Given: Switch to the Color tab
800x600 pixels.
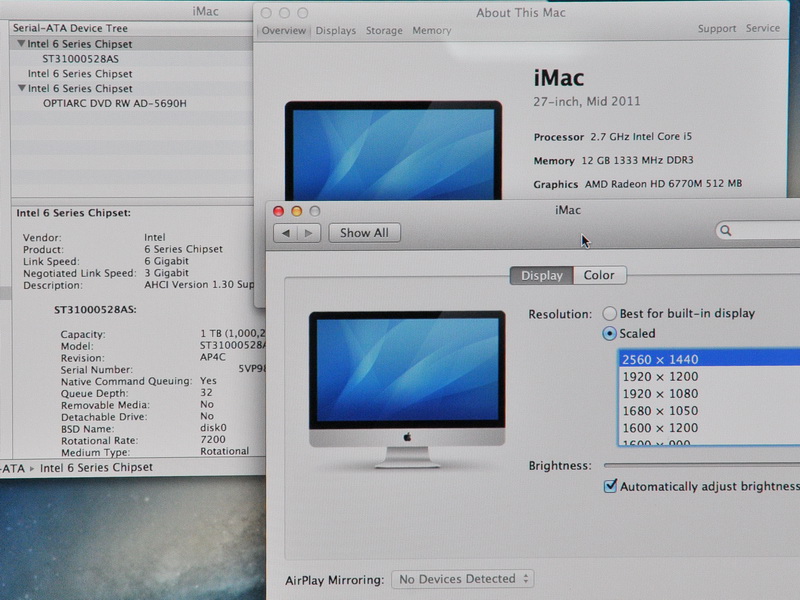Looking at the screenshot, I should pyautogui.click(x=599, y=276).
